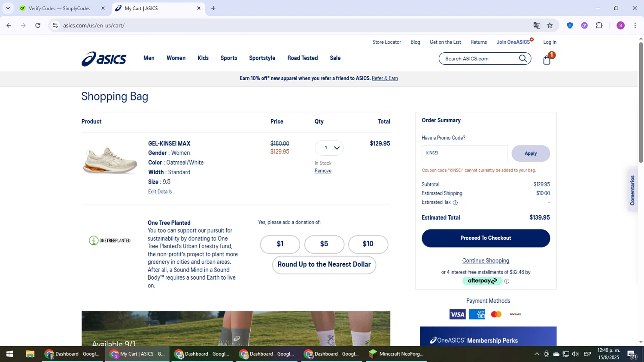Click the ASICS logo
The width and height of the screenshot is (644, 362).
click(x=104, y=59)
